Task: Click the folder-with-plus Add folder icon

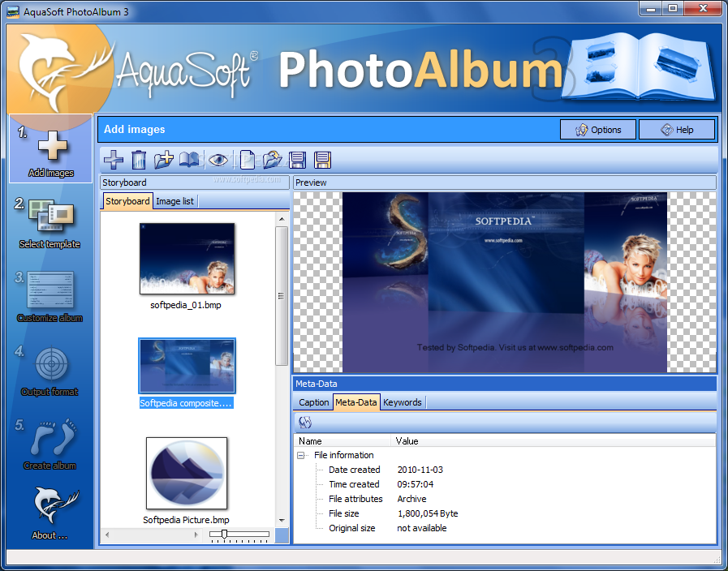Action: pos(164,160)
